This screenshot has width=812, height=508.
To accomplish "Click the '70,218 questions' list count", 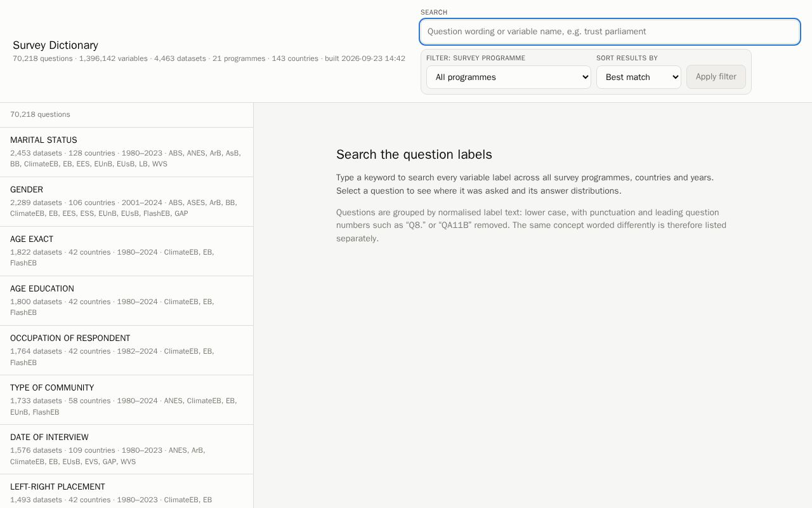I will pyautogui.click(x=40, y=114).
